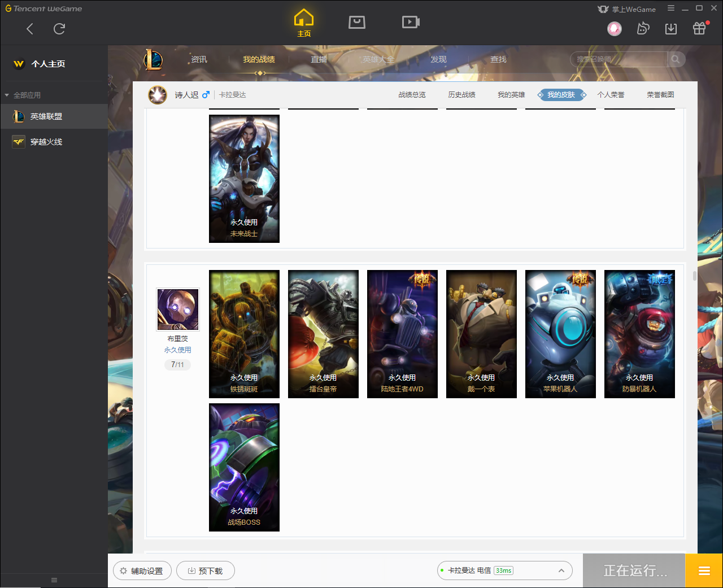Click the 正在运行 button
The height and width of the screenshot is (588, 723).
coord(634,571)
